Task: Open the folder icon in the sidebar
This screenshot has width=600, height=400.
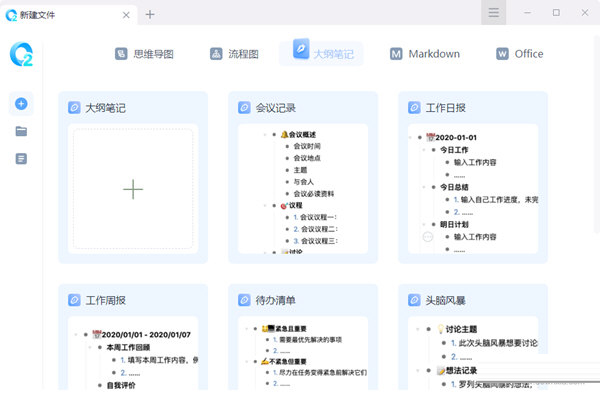Action: [x=21, y=131]
